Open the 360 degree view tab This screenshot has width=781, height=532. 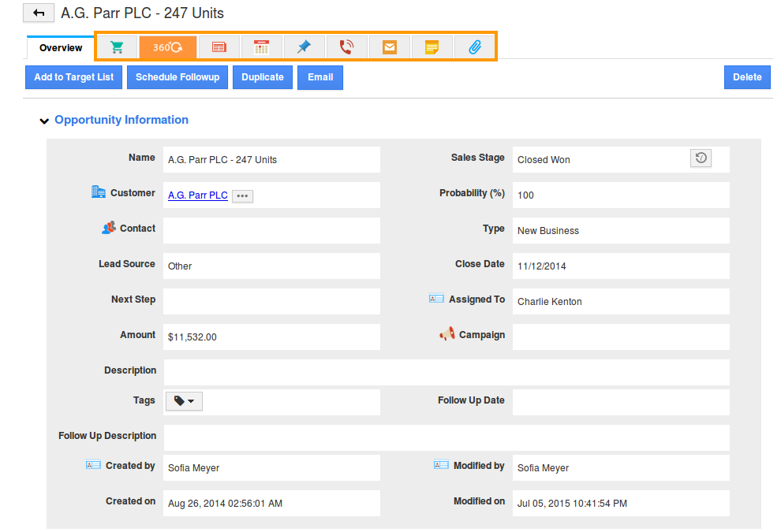168,47
